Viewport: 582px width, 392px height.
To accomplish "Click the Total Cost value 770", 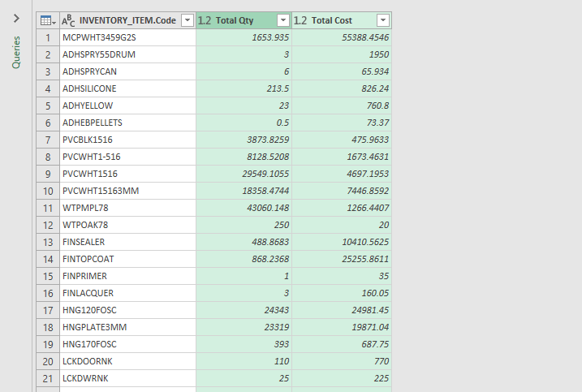I will click(x=341, y=361).
